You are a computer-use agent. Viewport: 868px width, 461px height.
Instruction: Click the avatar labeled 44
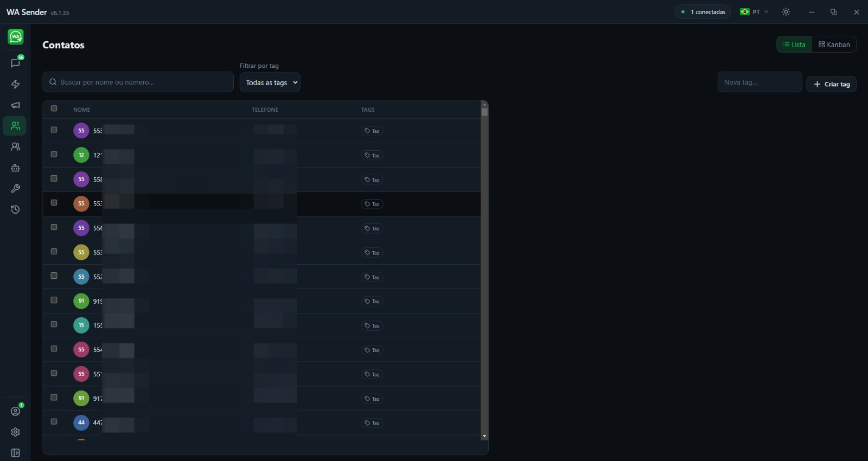81,422
